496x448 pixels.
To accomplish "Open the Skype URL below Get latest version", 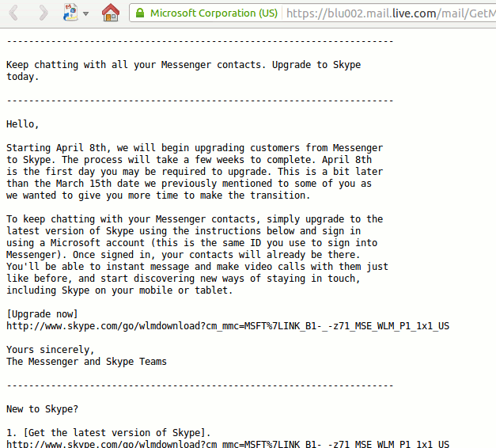I will (228, 444).
